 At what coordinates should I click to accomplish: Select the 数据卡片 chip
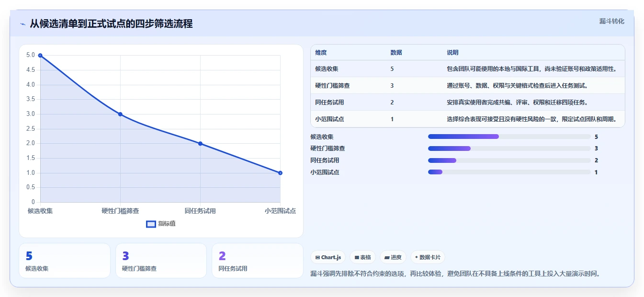tap(428, 257)
